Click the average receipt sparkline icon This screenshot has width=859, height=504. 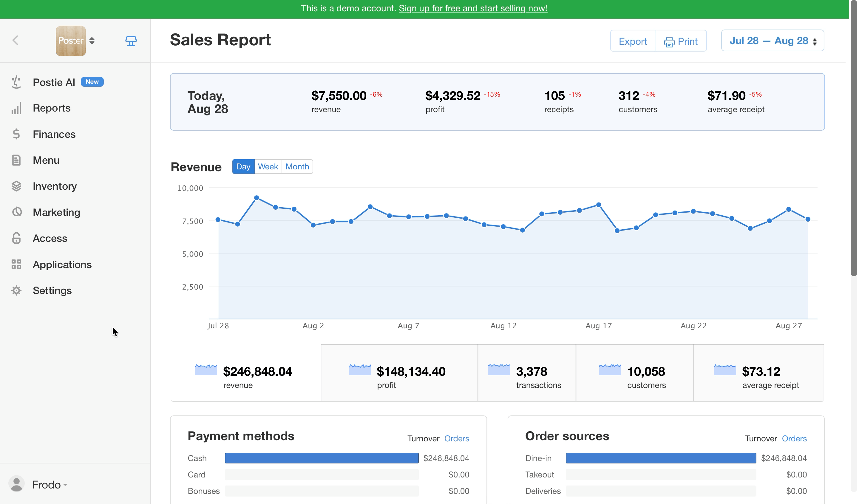point(725,370)
